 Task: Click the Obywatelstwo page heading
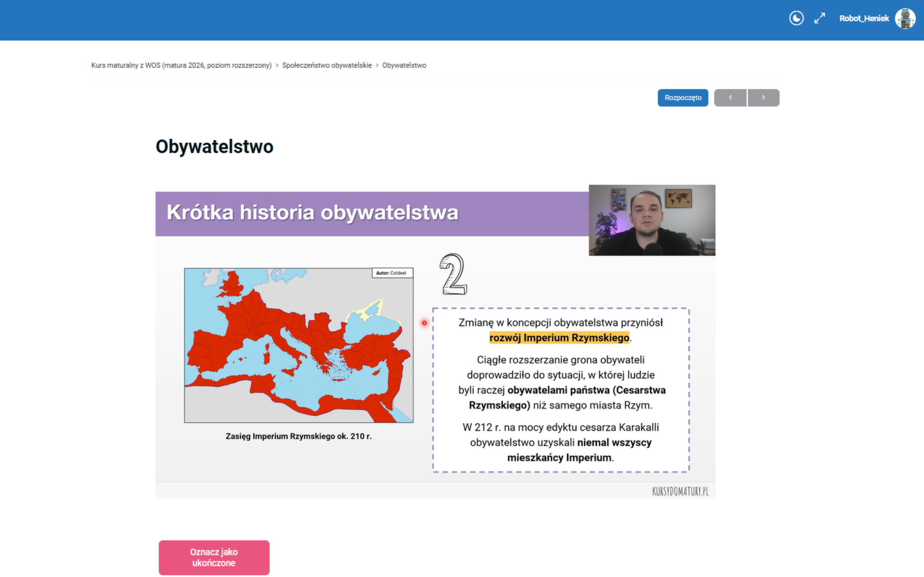coord(214,146)
